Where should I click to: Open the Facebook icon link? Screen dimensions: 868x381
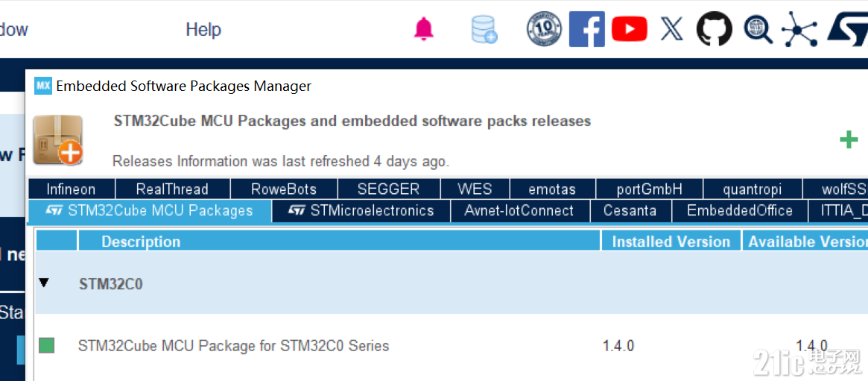[587, 29]
